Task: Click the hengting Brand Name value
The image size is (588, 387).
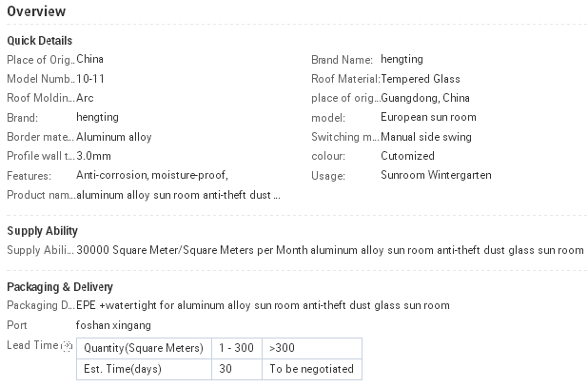Action: pyautogui.click(x=402, y=59)
